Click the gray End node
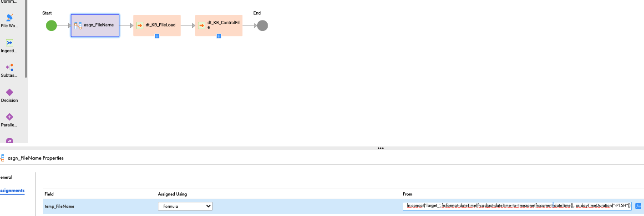Image resolution: width=644 pixels, height=216 pixels. (x=262, y=25)
